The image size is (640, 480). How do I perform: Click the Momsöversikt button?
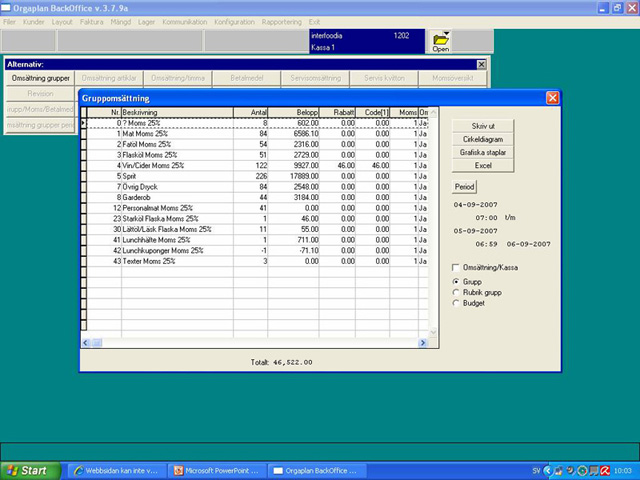point(453,78)
